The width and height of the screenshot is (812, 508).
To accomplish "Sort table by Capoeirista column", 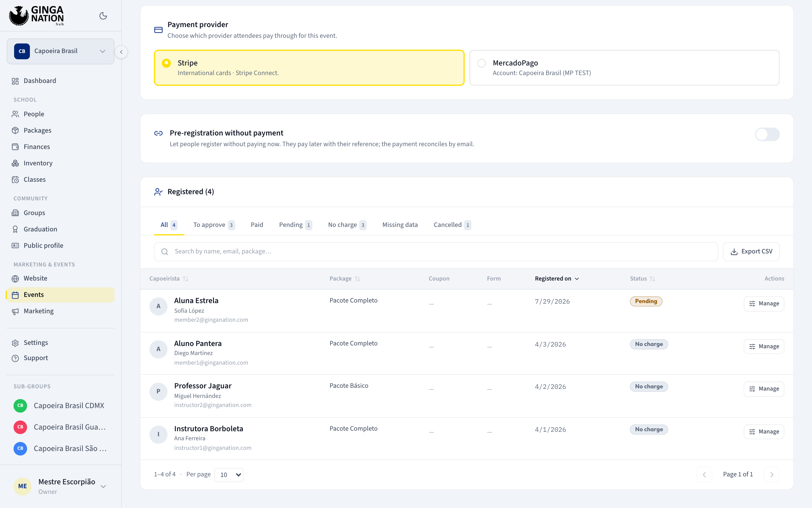I will click(169, 279).
